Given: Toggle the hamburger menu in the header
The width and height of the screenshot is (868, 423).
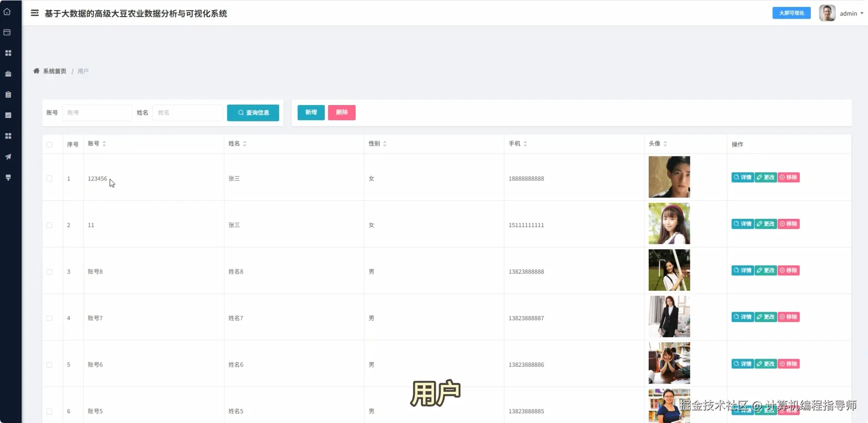Looking at the screenshot, I should 34,13.
